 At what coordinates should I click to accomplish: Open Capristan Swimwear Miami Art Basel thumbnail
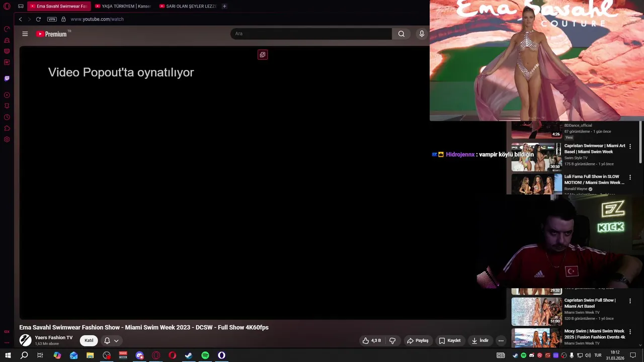point(536,157)
